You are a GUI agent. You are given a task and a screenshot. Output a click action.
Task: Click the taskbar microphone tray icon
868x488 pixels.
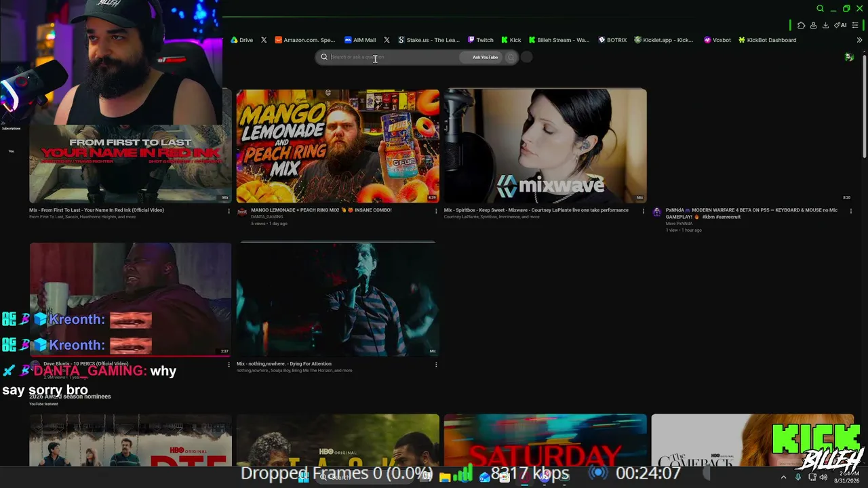point(798,477)
